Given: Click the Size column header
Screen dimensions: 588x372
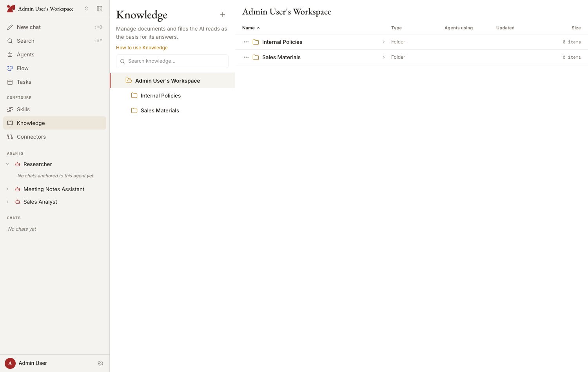Looking at the screenshot, I should (576, 28).
